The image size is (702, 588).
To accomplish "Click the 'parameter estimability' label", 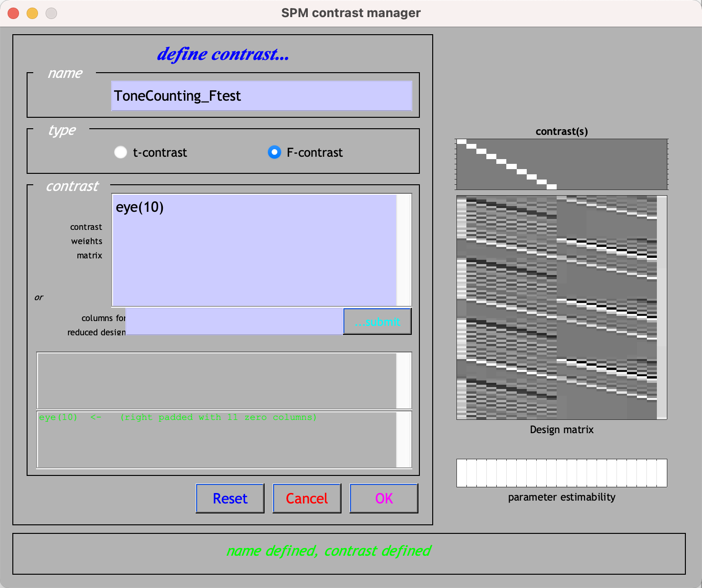I will click(x=562, y=497).
